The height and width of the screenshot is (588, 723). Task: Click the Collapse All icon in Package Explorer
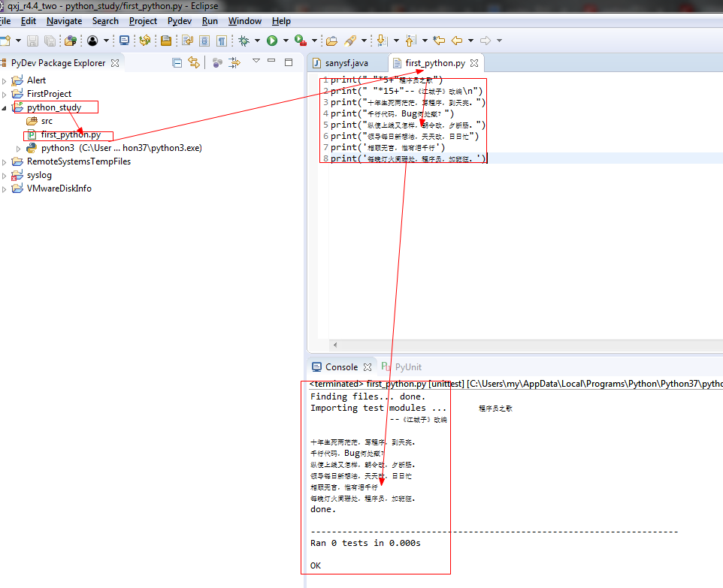(177, 62)
